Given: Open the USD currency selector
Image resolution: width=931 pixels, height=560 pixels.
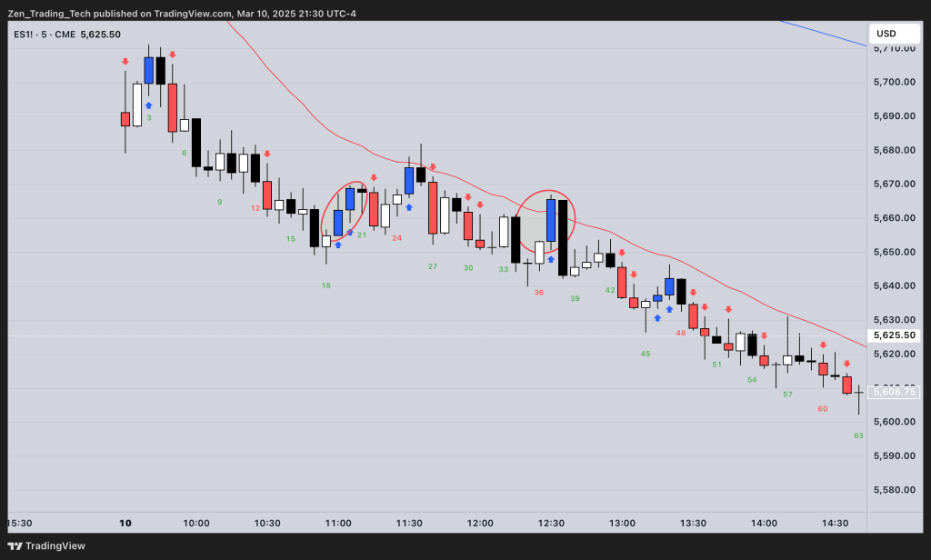Looking at the screenshot, I should [x=886, y=34].
